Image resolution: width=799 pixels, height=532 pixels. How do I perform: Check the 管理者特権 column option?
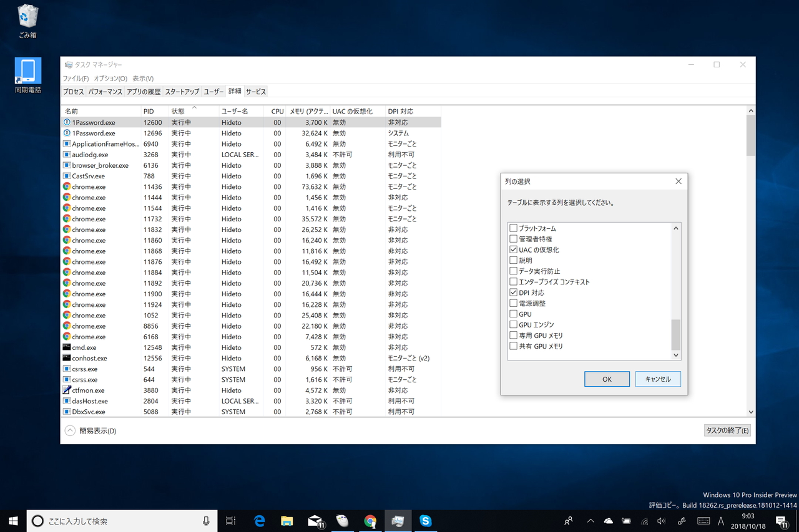coord(513,239)
